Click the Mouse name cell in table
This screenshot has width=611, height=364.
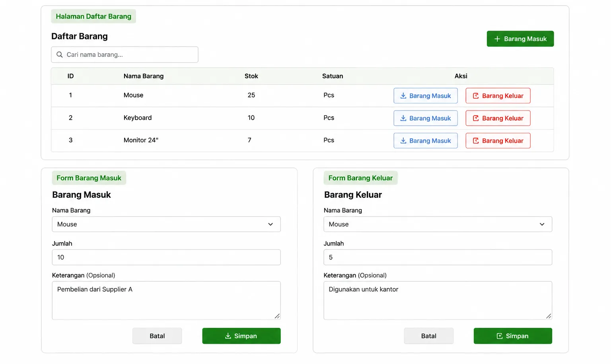pos(133,95)
